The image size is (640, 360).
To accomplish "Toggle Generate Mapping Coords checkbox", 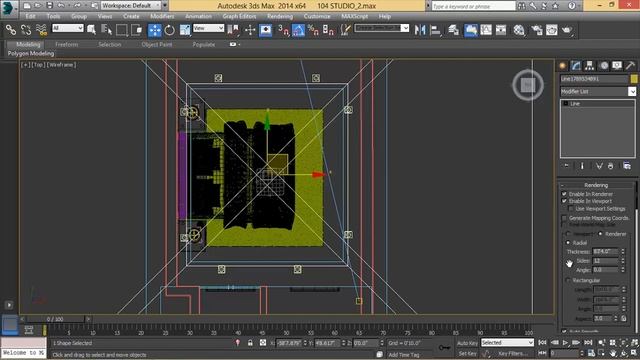I will point(564,218).
